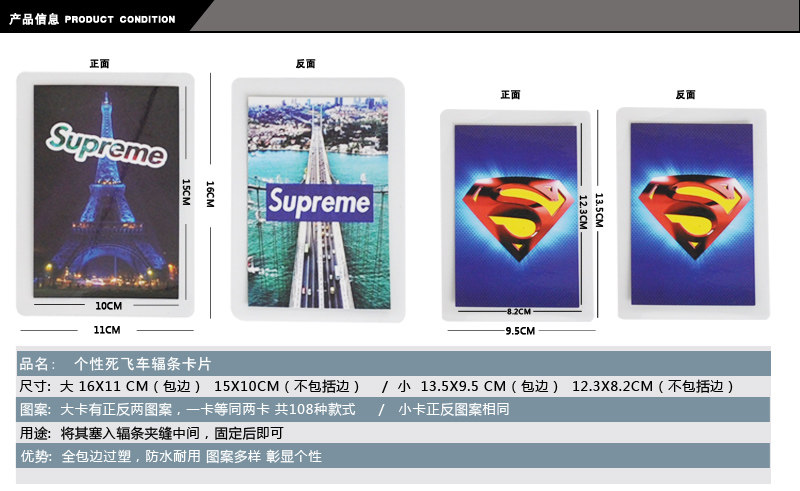Screen dimensions: 800x491
Task: Click the large size text 大 16X11 CM（包边）
Action: tap(131, 386)
